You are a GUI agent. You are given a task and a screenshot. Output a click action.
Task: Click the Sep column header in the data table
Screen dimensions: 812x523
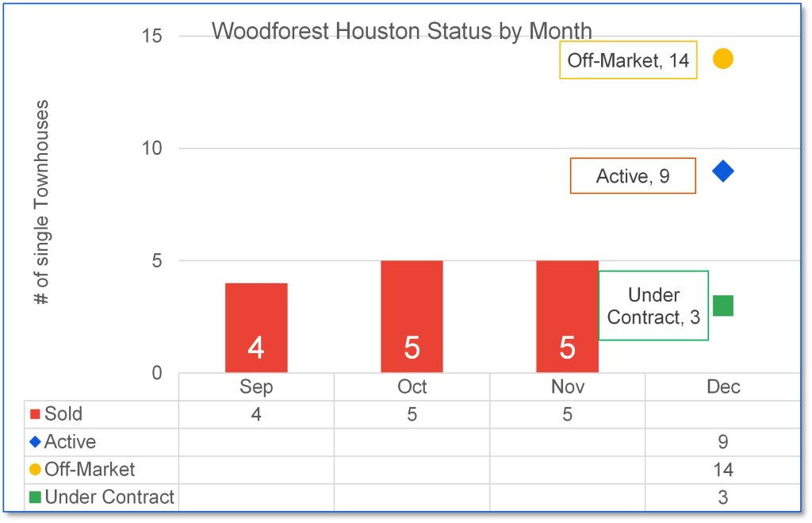(x=256, y=386)
